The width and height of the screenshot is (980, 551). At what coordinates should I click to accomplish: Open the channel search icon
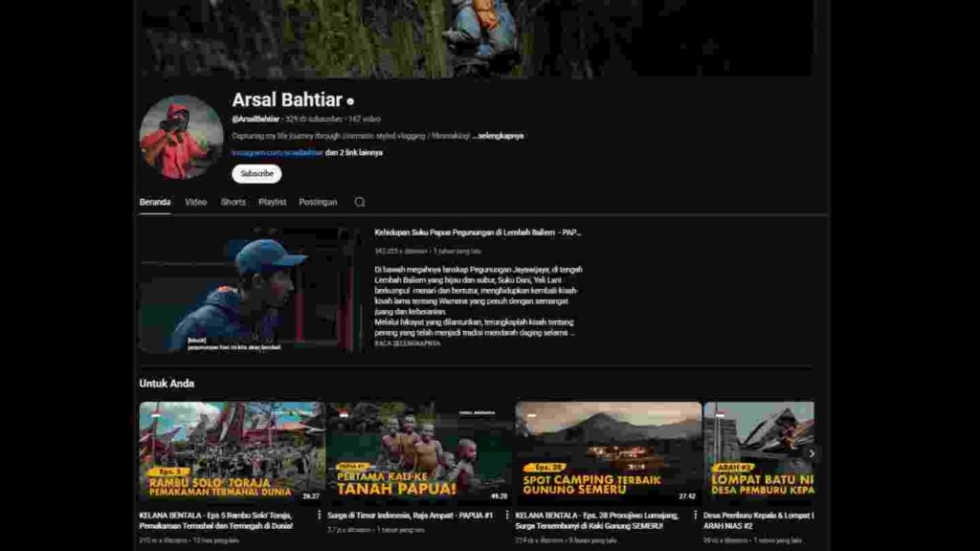(360, 202)
